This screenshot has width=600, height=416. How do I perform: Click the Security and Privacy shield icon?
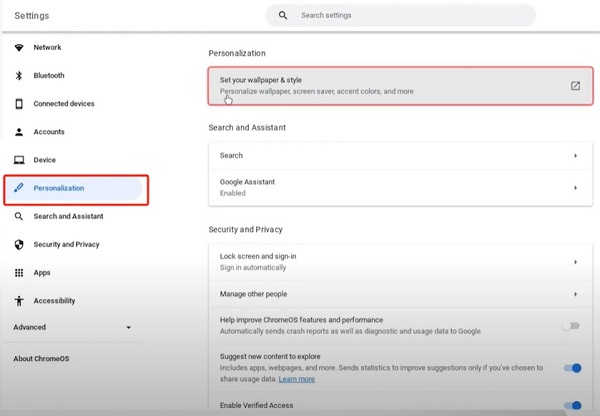19,245
